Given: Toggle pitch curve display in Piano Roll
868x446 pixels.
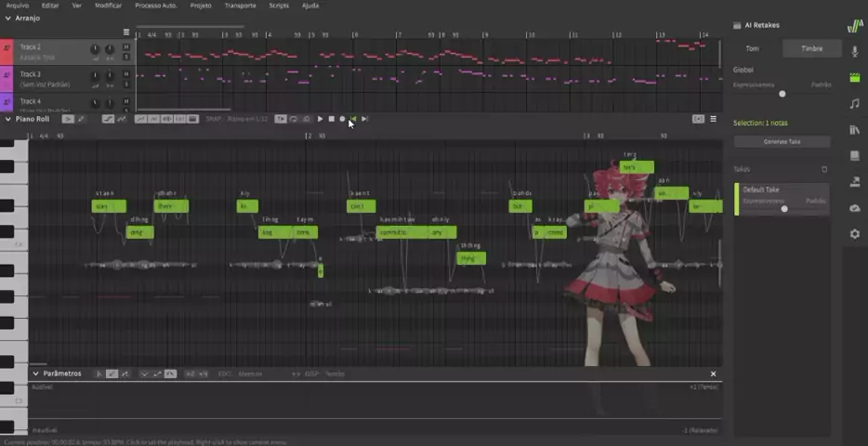Looking at the screenshot, I should [141, 119].
